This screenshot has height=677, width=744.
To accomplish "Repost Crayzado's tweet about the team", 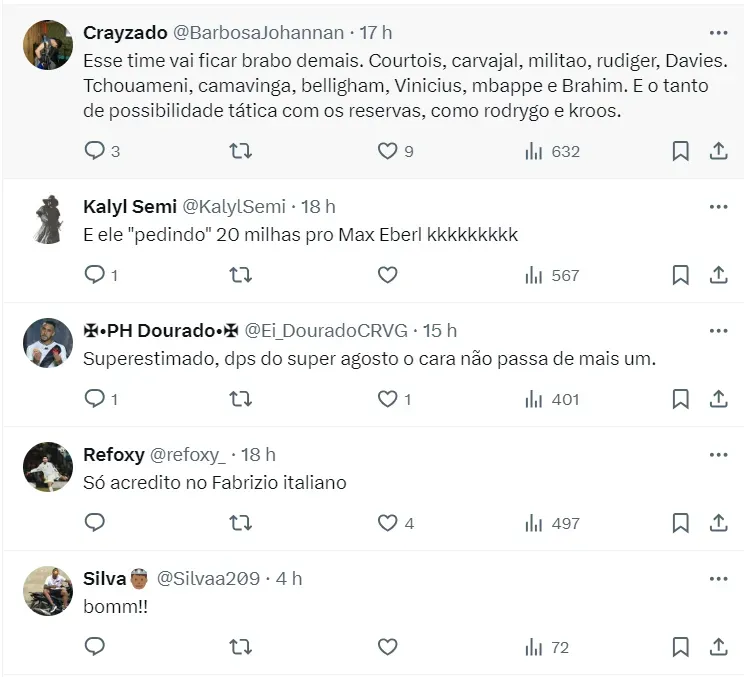I will (x=241, y=151).
